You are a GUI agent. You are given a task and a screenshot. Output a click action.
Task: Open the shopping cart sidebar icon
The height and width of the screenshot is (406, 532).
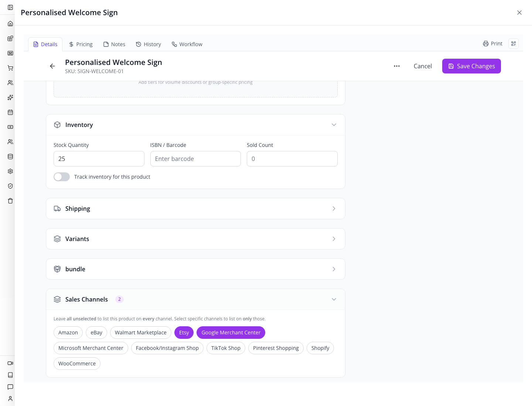coord(10,68)
